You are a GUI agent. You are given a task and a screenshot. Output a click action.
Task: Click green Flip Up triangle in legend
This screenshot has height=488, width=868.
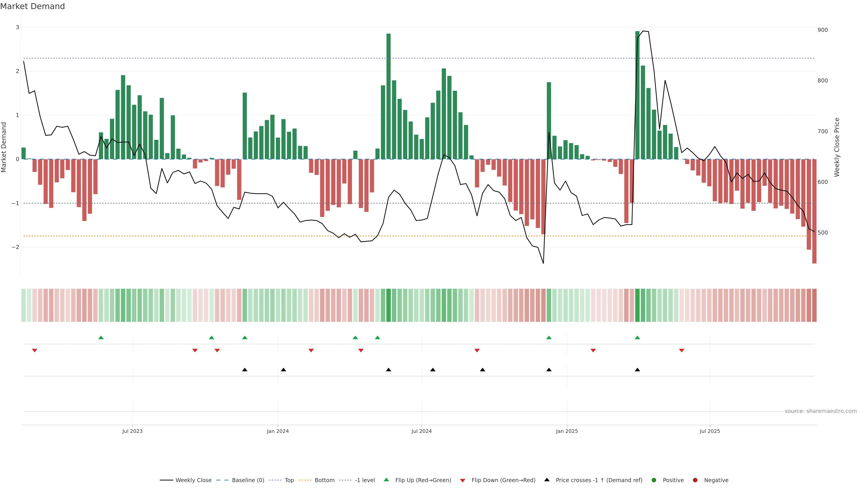pos(387,480)
